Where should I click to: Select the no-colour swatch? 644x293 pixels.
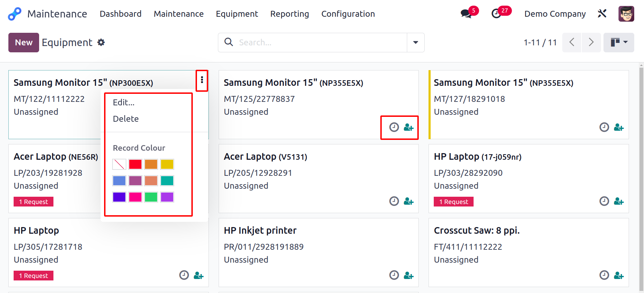coord(119,164)
